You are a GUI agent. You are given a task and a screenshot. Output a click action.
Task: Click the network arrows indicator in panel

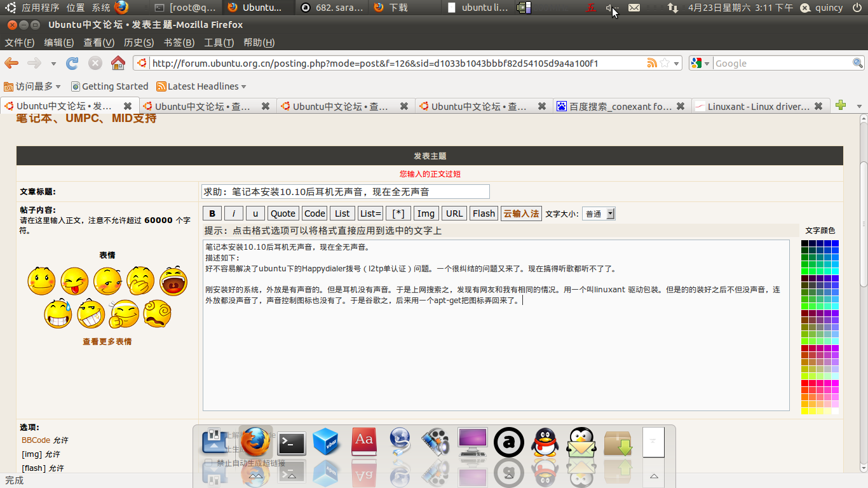672,8
